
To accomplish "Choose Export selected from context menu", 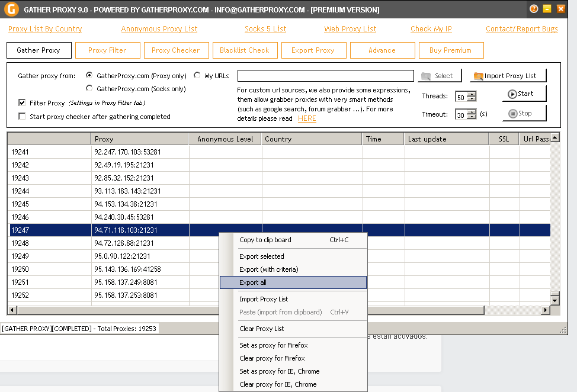I will [293, 256].
